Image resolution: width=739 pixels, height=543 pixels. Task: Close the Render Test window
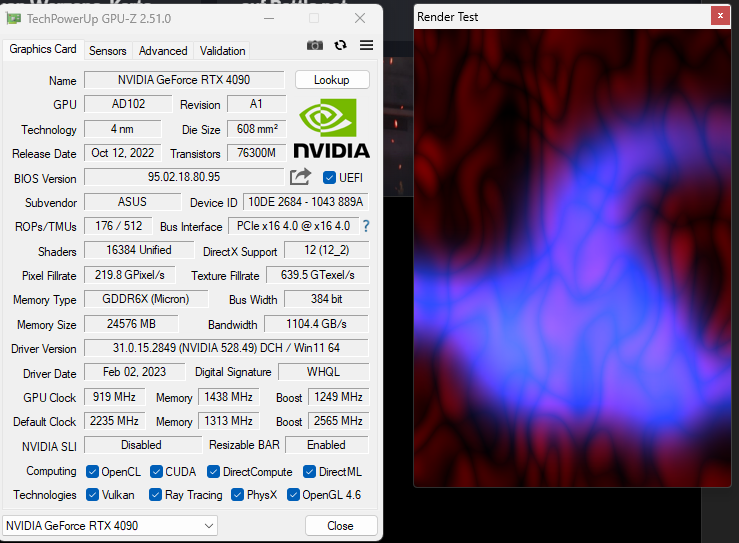(720, 16)
